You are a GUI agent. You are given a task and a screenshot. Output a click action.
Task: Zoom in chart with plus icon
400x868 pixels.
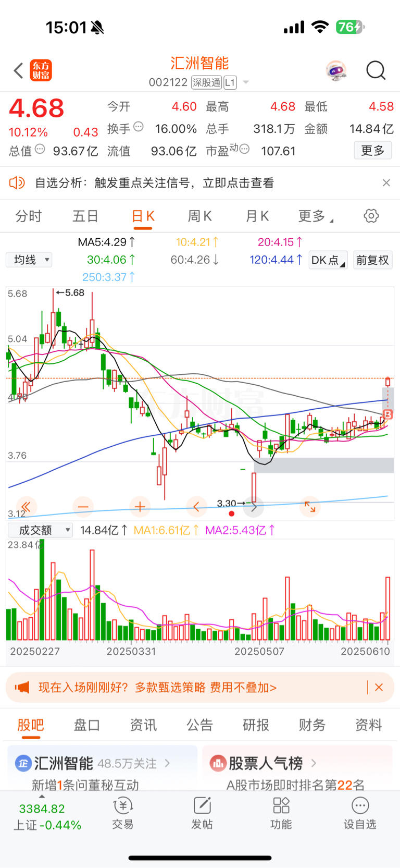[140, 506]
